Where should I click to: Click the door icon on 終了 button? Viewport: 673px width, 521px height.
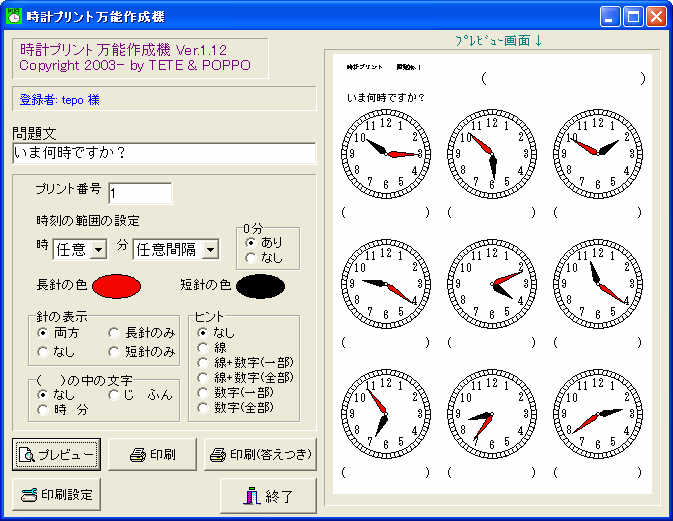click(252, 496)
